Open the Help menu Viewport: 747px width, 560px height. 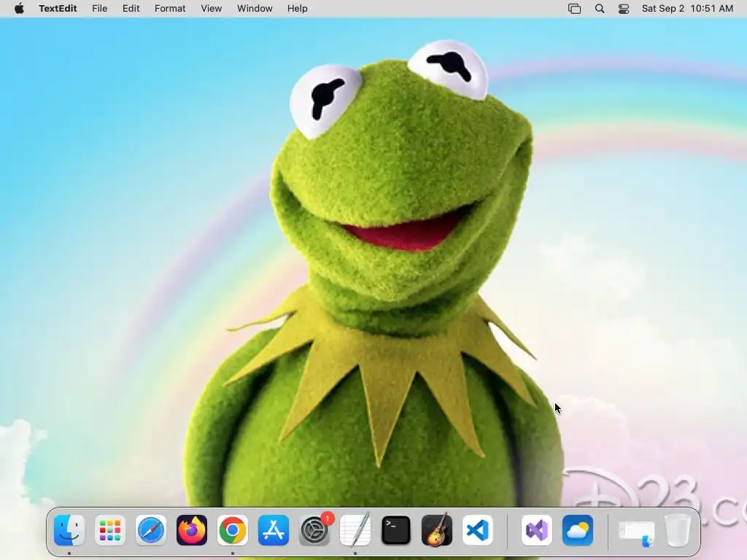pos(298,9)
